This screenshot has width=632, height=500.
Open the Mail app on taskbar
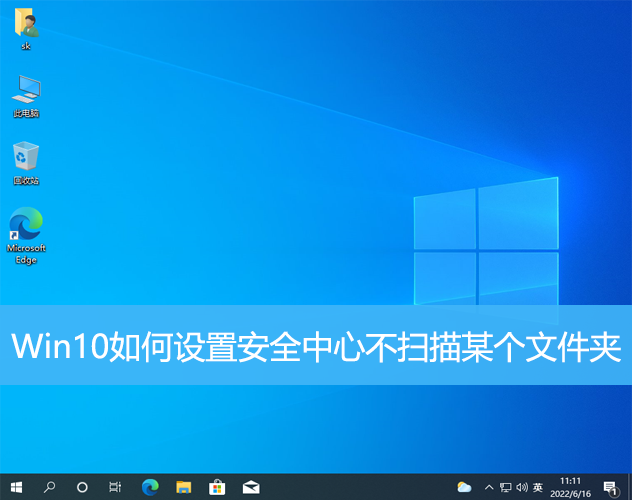click(251, 487)
